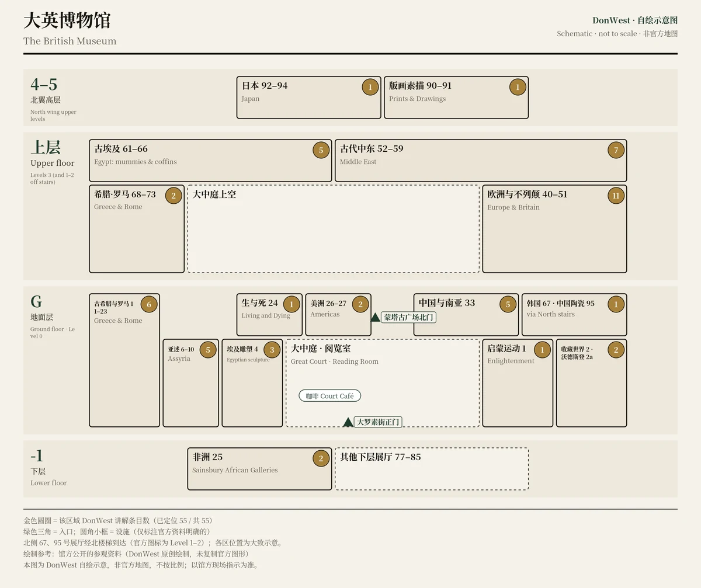
Task: Select the 咖啡 Court Café pill
Action: pos(330,396)
